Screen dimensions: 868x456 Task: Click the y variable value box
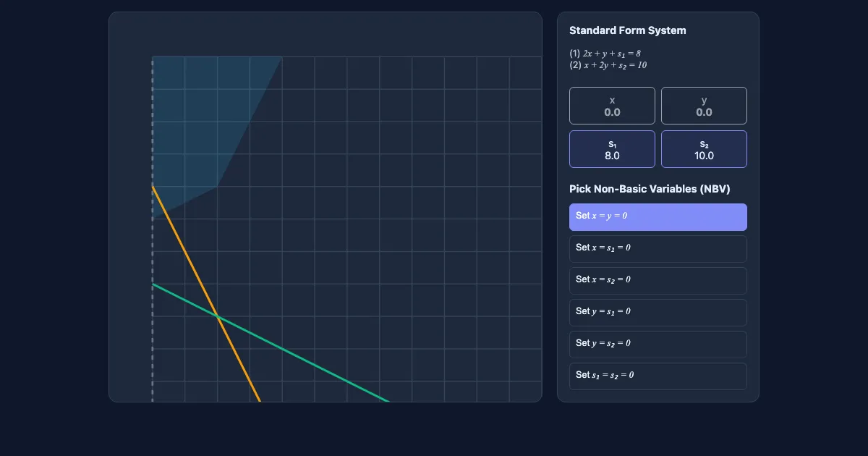point(704,106)
